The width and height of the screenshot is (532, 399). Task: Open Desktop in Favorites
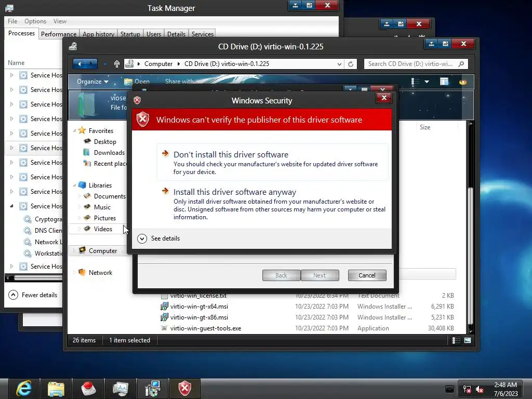105,141
